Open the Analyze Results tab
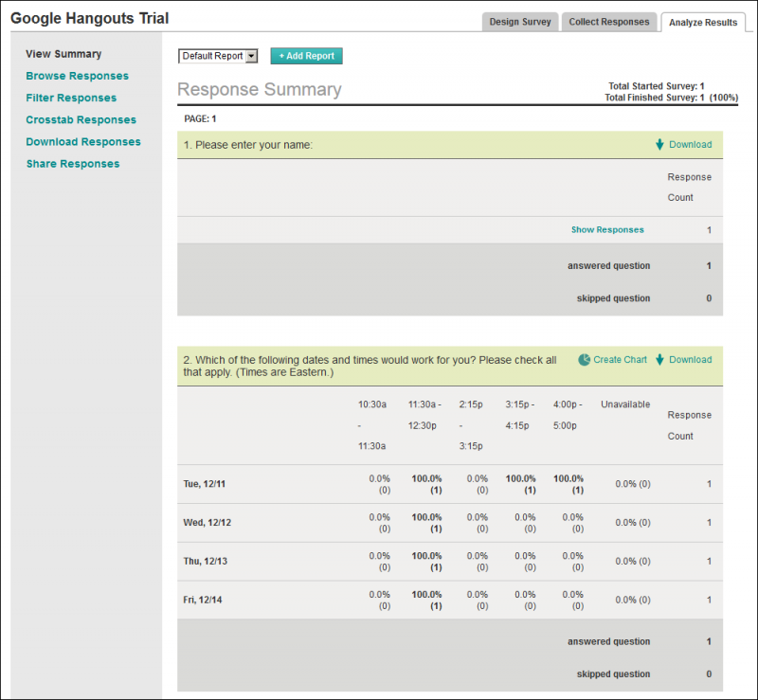This screenshot has height=700, width=758. [703, 22]
